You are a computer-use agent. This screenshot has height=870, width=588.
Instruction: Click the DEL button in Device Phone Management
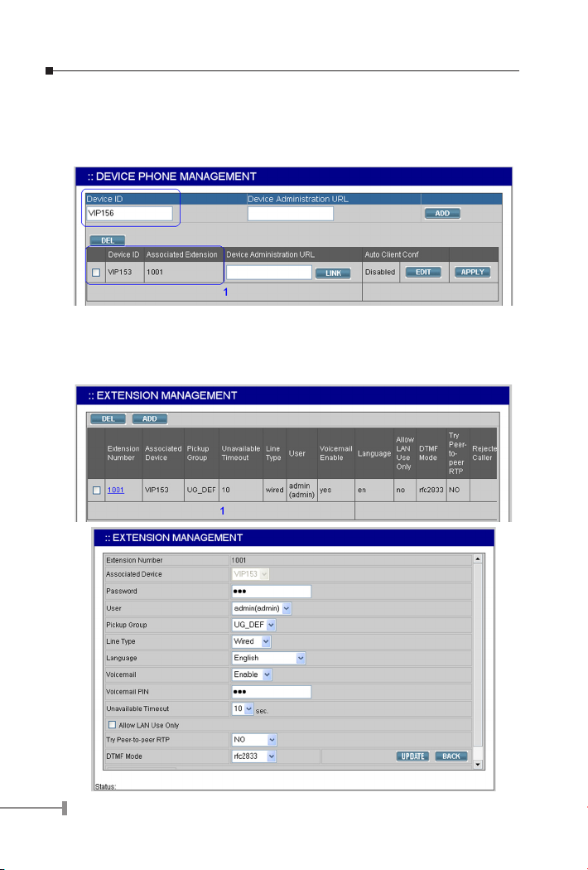(108, 240)
